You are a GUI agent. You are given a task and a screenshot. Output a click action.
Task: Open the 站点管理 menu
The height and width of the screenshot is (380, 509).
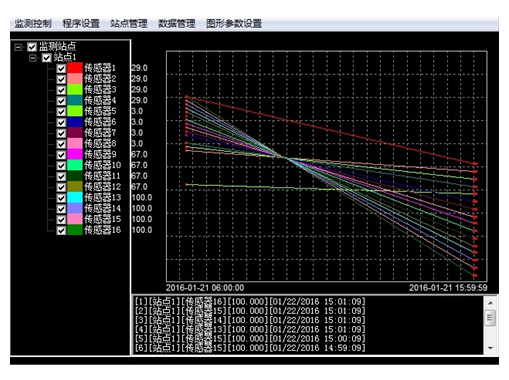(129, 24)
